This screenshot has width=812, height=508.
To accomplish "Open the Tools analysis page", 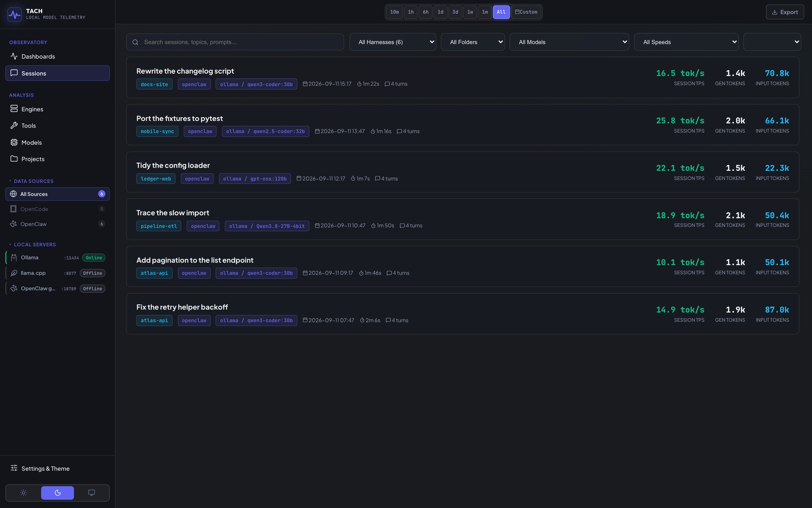I will [58, 126].
